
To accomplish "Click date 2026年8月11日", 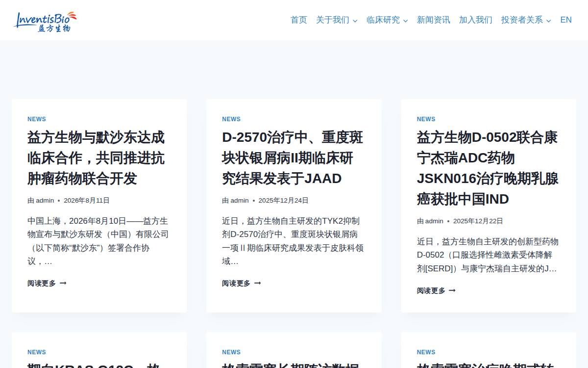I will point(87,200).
